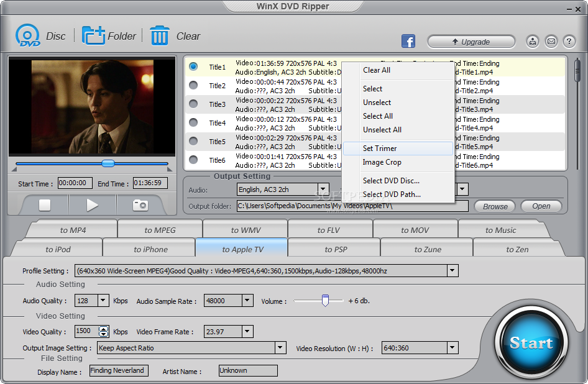Switch to the to MP4 tab
This screenshot has height=384, width=588.
[73, 230]
